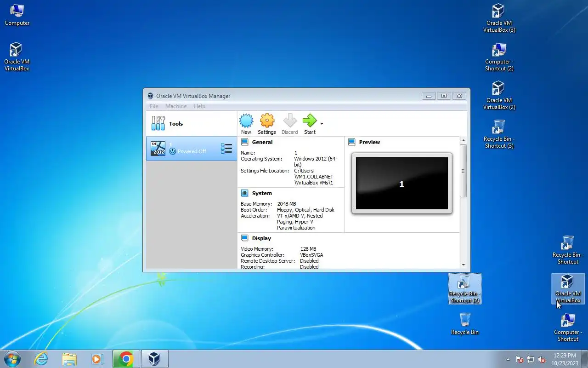Select the virtual machine named 1

coord(192,148)
